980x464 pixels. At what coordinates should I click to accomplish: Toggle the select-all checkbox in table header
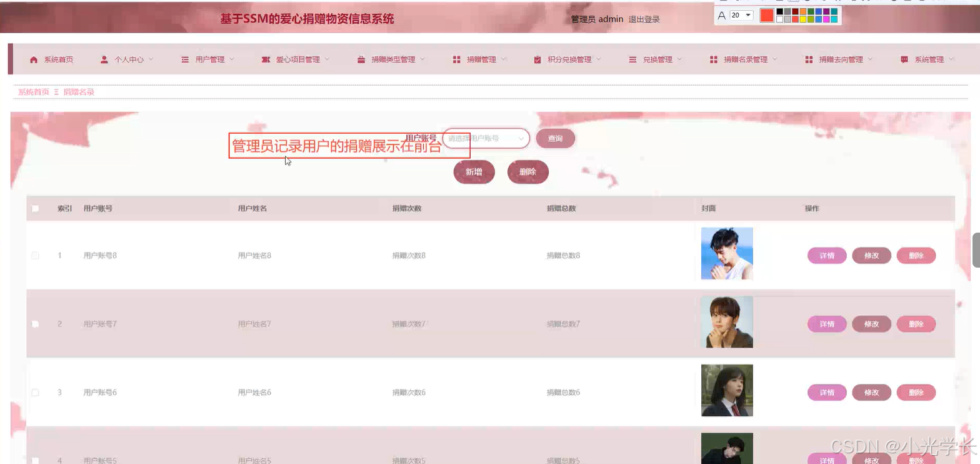(35, 208)
